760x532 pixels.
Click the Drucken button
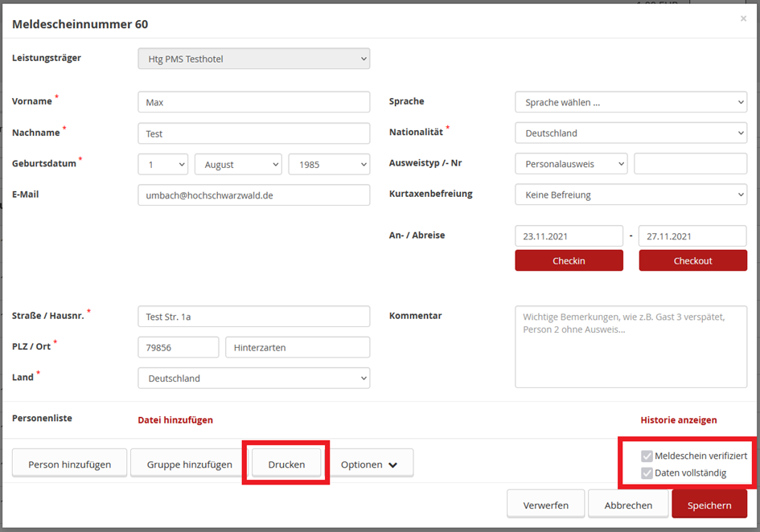(286, 464)
